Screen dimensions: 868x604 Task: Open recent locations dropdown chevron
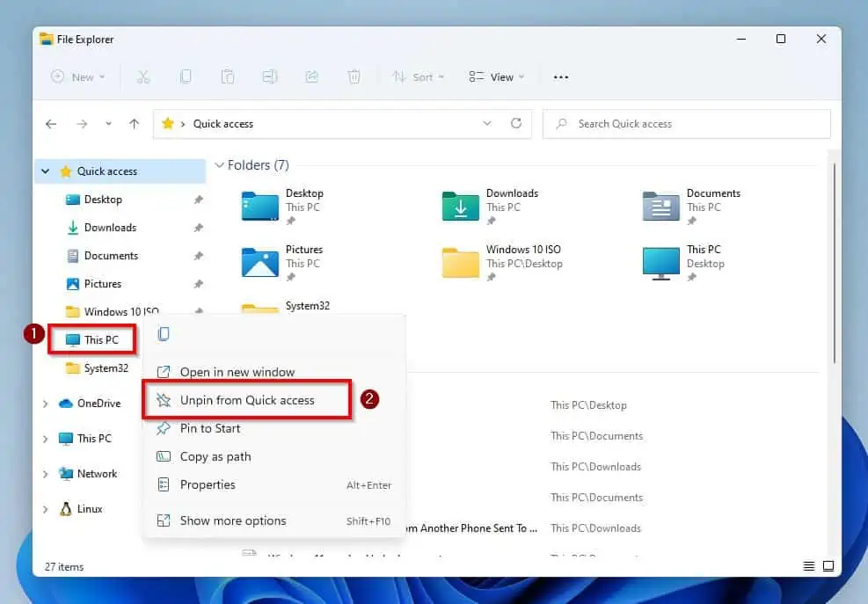(x=108, y=124)
